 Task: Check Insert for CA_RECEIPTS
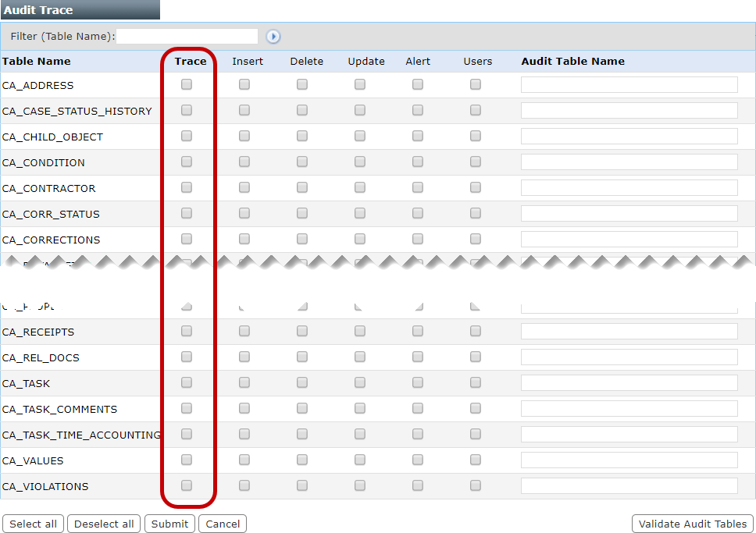click(x=244, y=332)
